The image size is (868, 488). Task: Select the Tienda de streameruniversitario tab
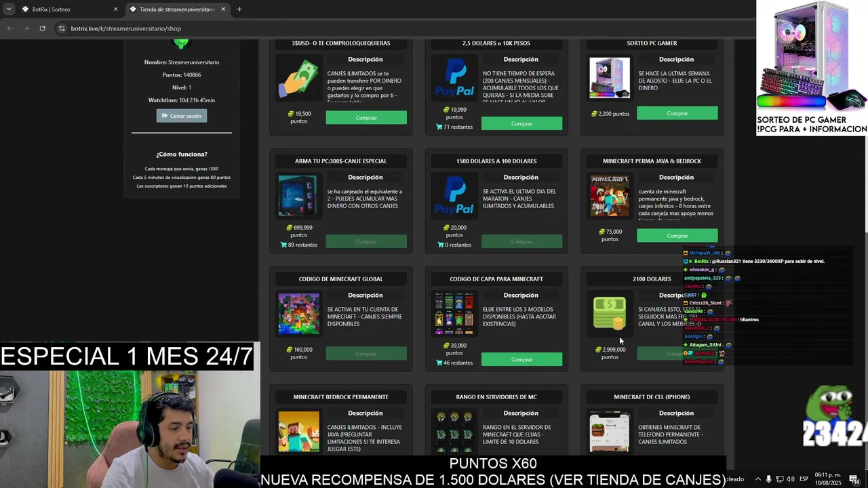[x=178, y=9]
